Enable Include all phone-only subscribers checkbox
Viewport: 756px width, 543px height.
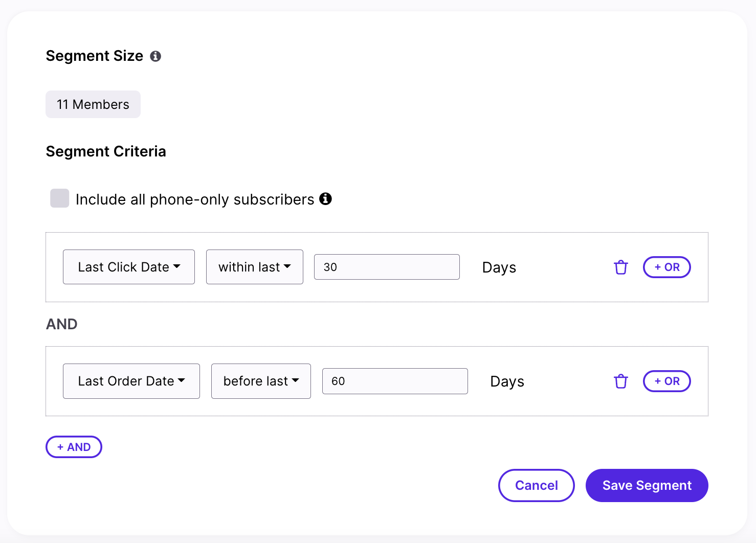(59, 198)
